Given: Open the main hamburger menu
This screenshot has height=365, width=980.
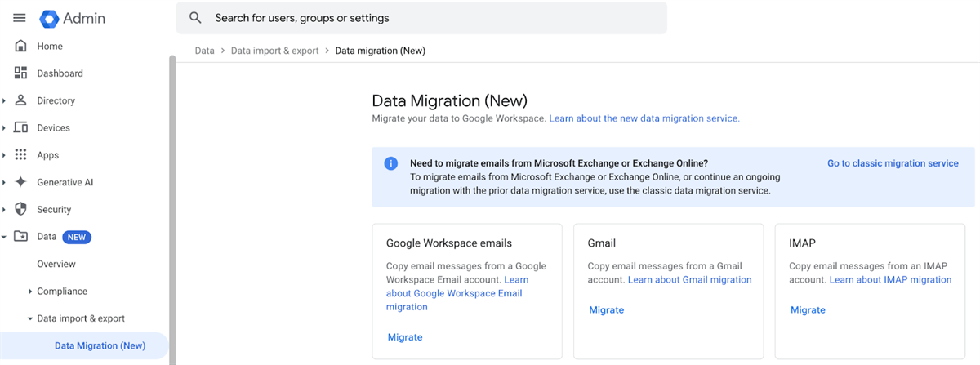Looking at the screenshot, I should (x=20, y=18).
